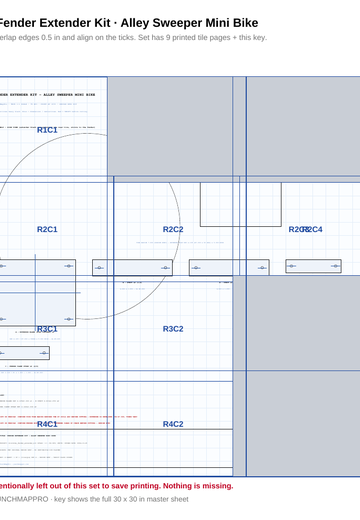Select the R4C2 tile label

[x=173, y=424]
